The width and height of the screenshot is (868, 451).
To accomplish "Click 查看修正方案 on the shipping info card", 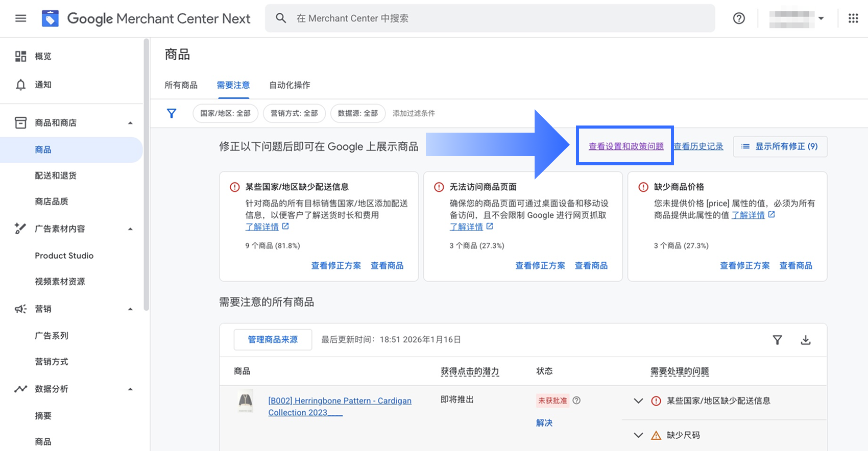I will 336,266.
